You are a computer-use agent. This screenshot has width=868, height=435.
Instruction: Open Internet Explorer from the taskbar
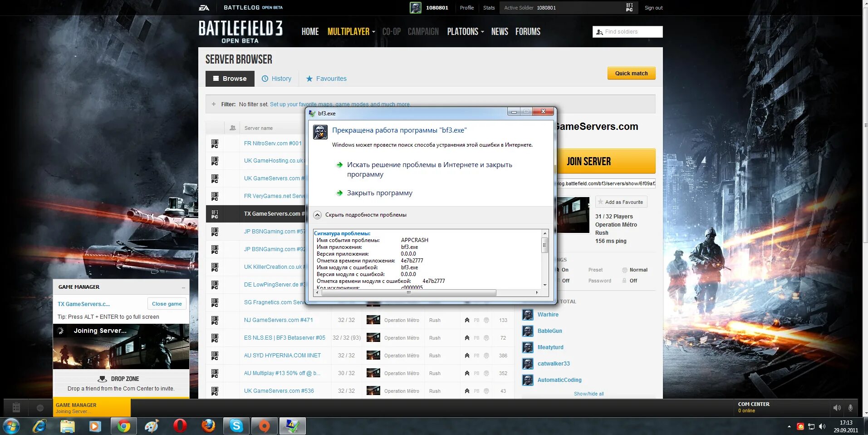[39, 426]
